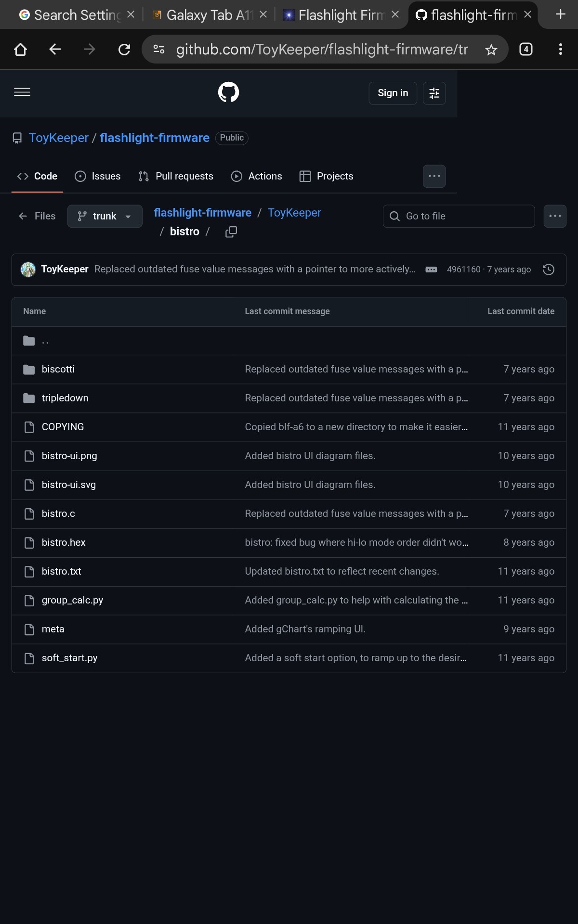Reload the page in browser

coord(124,50)
